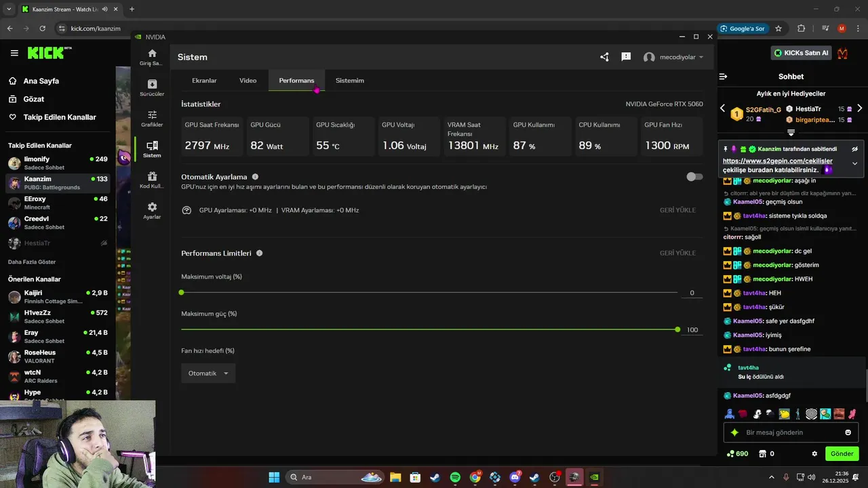
Task: Expand the gifters leaderboard handle
Action: (x=791, y=133)
